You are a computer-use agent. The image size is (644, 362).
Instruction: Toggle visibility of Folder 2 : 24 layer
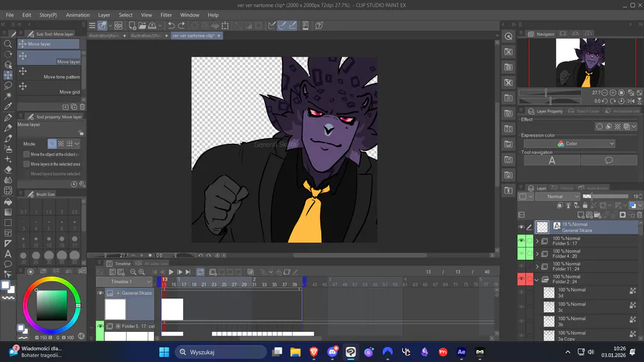521,279
